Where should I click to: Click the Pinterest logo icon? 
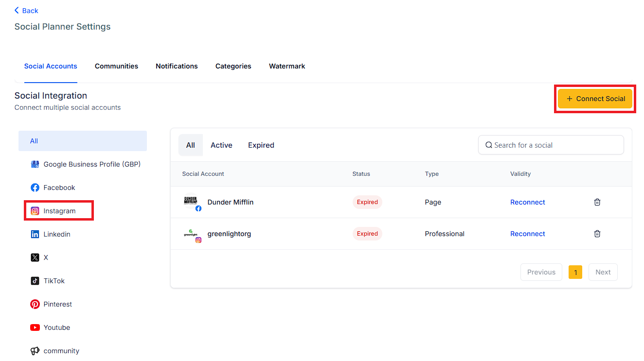pos(35,304)
